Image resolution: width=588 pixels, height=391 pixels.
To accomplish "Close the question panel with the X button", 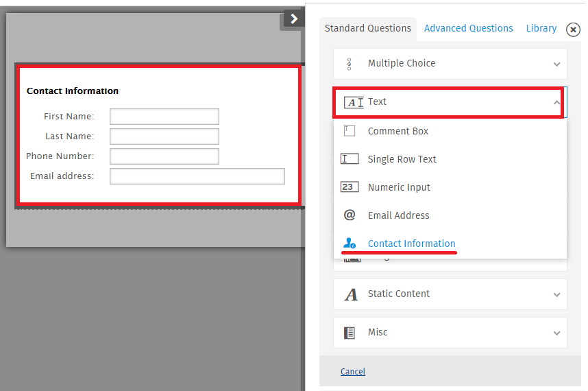I will click(573, 29).
